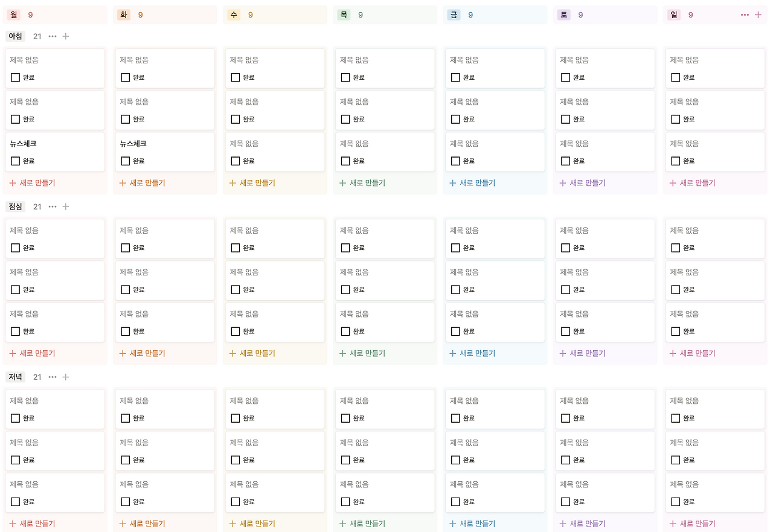Click the plus icon next to 점심 group
This screenshot has width=773, height=532.
(x=66, y=207)
